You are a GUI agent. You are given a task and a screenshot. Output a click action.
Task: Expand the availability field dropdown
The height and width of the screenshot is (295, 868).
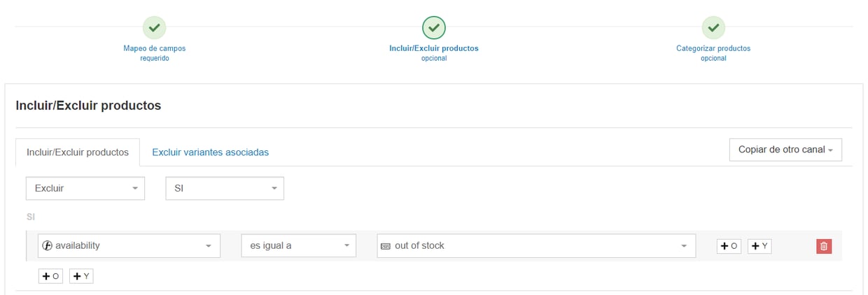tap(129, 245)
